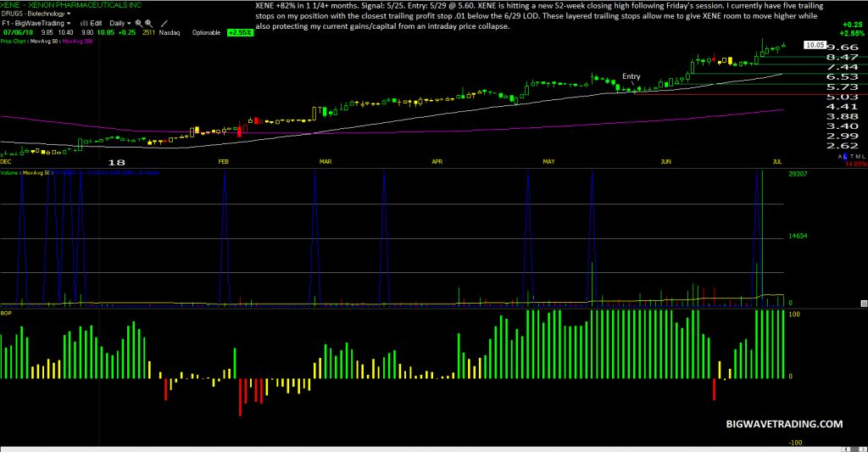Click the Optionable label

[206, 33]
